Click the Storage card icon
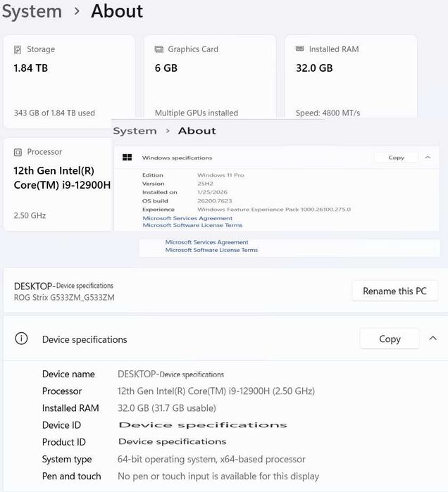This screenshot has width=448, height=492. tap(18, 49)
